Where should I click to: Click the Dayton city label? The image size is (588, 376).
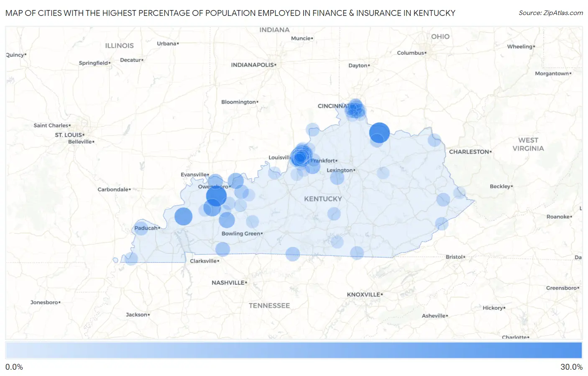pyautogui.click(x=359, y=65)
